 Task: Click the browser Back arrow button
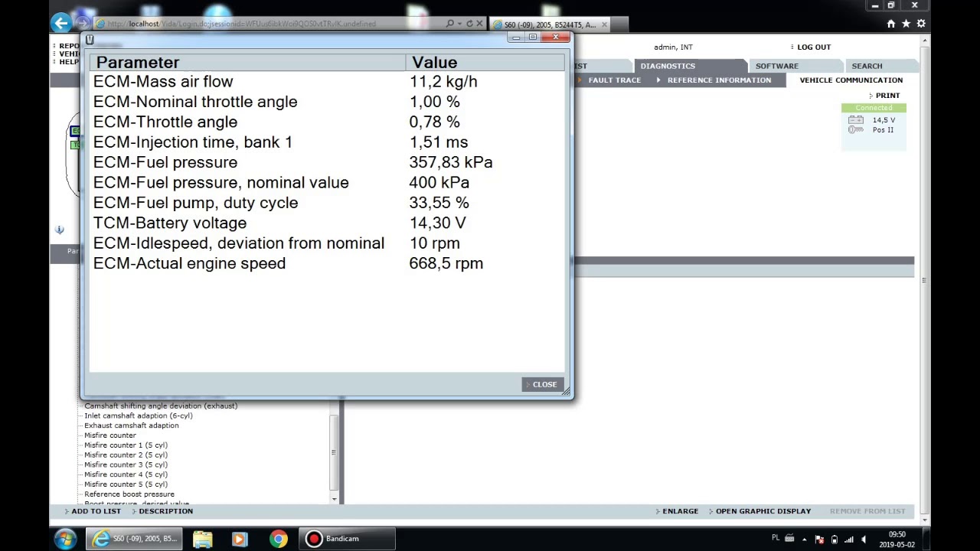click(x=61, y=23)
